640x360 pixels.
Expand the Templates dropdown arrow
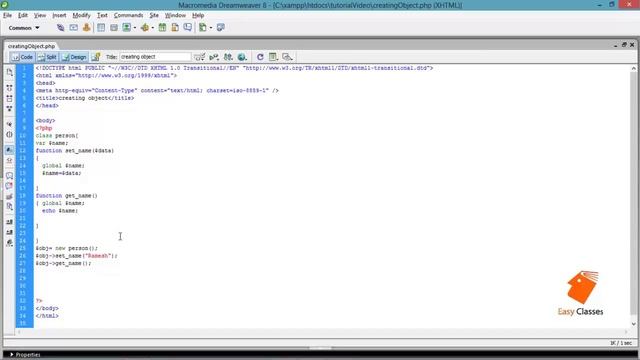click(x=211, y=28)
